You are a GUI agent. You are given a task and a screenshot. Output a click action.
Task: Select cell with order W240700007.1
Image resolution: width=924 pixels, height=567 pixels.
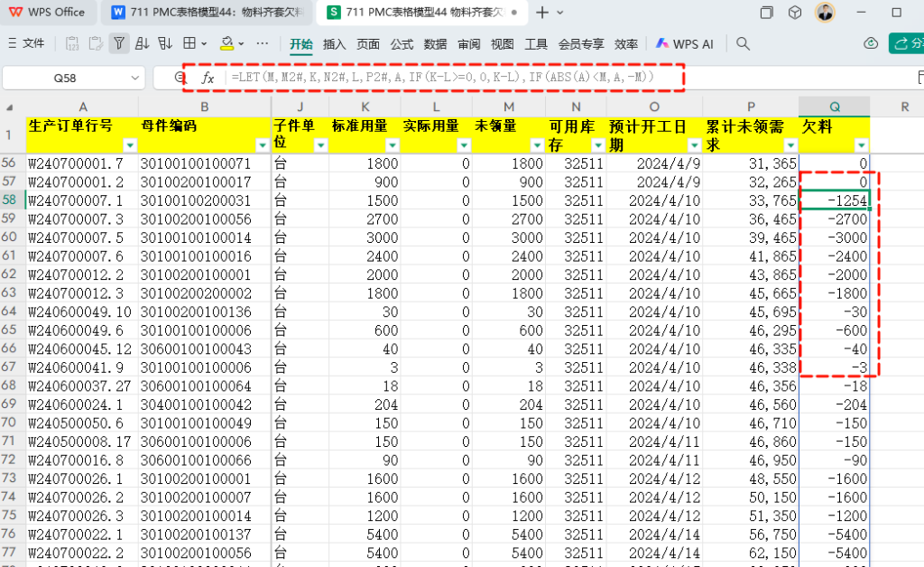coord(82,200)
